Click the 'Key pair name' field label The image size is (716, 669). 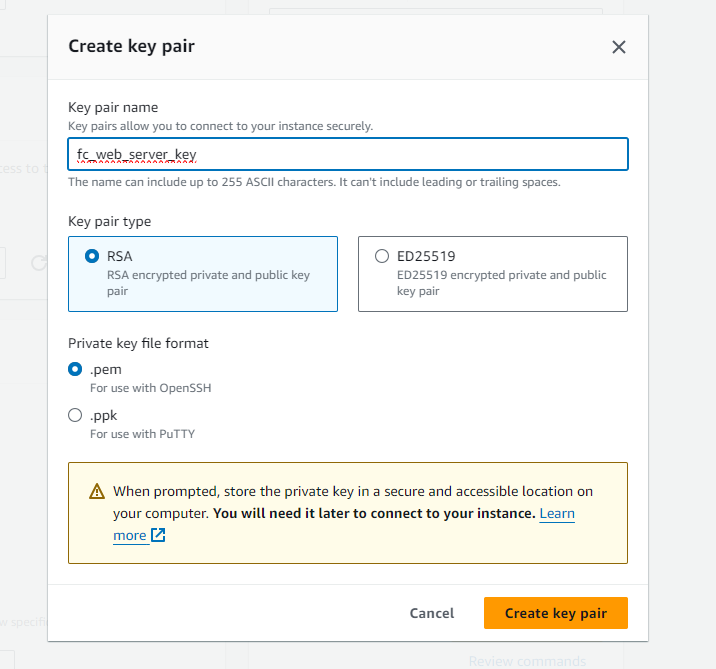pyautogui.click(x=113, y=107)
